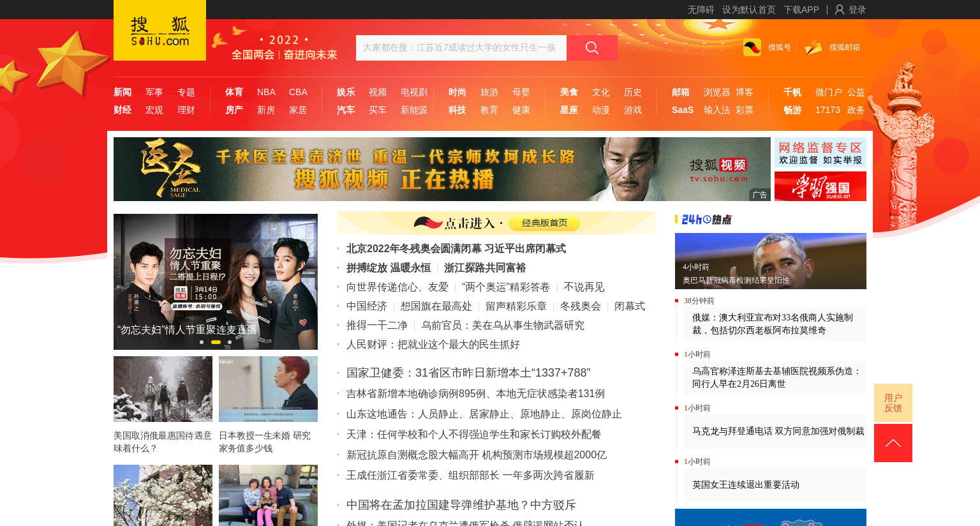This screenshot has height=526, width=980.
Task: Open the 新能源 navigation link
Action: pyautogui.click(x=414, y=110)
